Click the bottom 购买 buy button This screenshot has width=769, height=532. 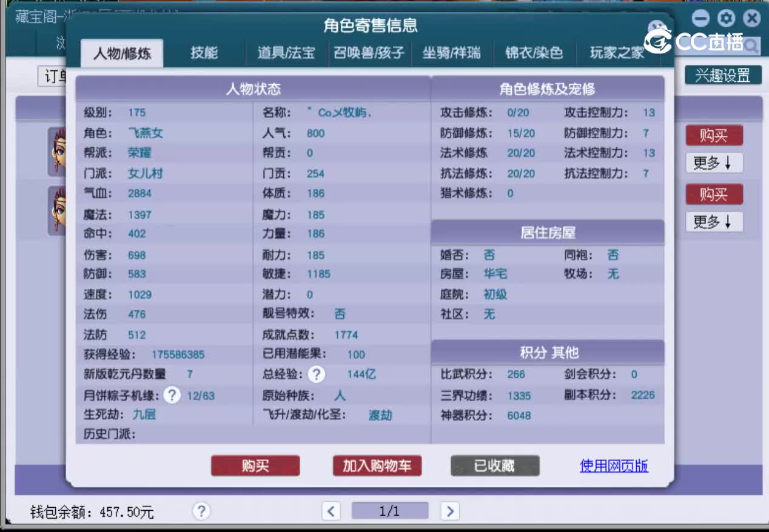tap(255, 466)
